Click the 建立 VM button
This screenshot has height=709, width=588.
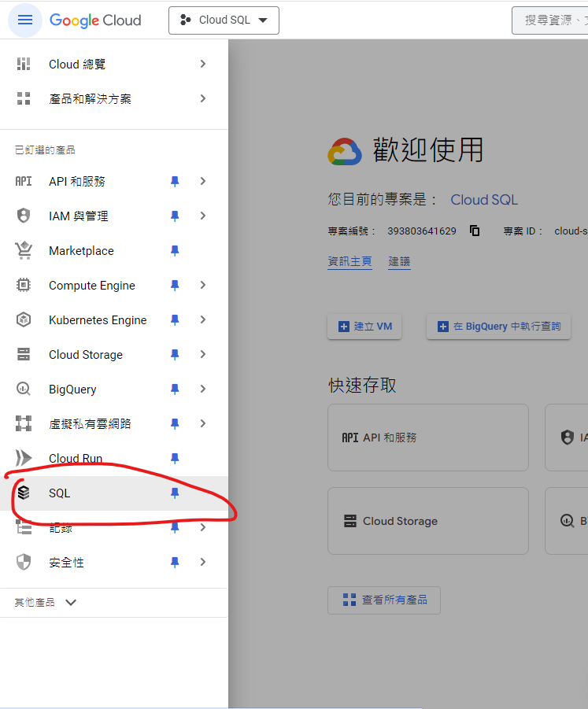364,327
